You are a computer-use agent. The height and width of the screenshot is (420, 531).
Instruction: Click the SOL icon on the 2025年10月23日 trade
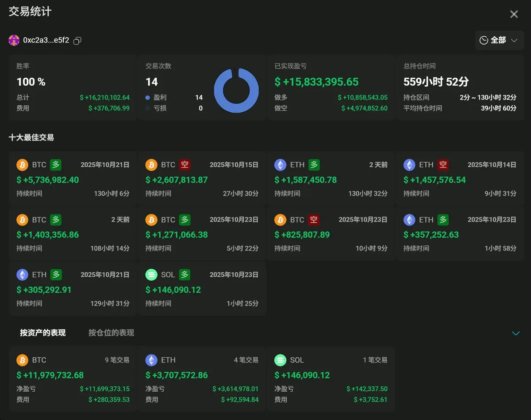click(x=151, y=275)
